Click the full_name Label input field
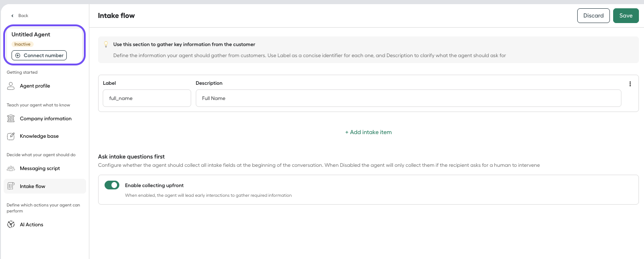The height and width of the screenshot is (259, 644). (x=147, y=98)
